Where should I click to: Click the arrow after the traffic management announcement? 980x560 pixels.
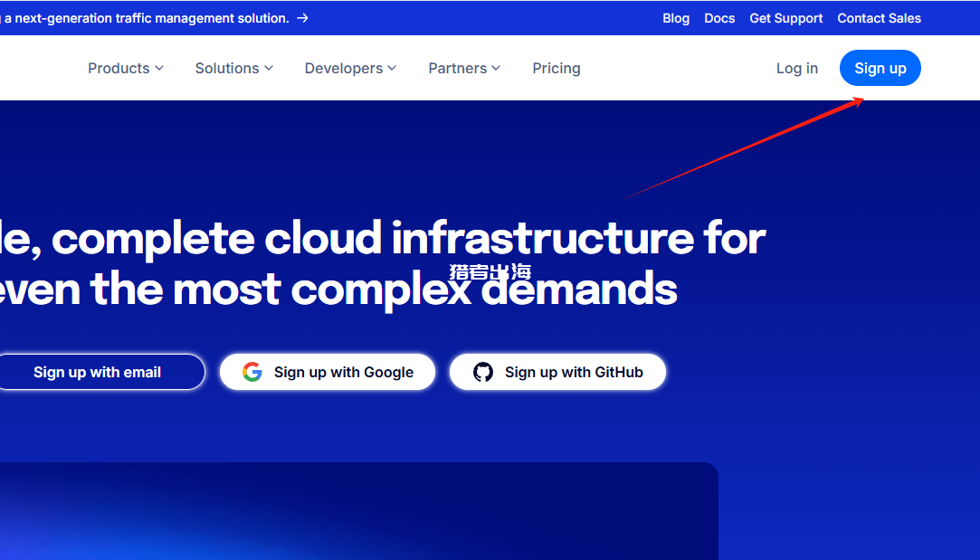302,18
